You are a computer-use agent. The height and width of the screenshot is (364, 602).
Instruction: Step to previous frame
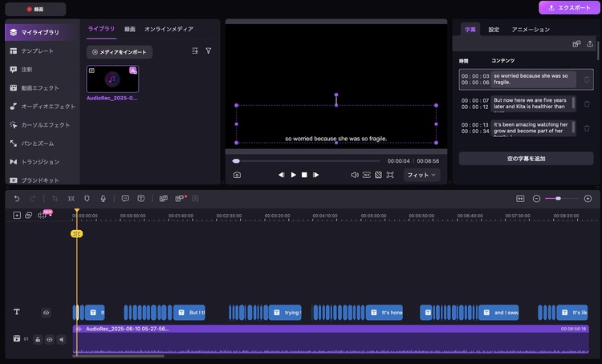tap(282, 175)
